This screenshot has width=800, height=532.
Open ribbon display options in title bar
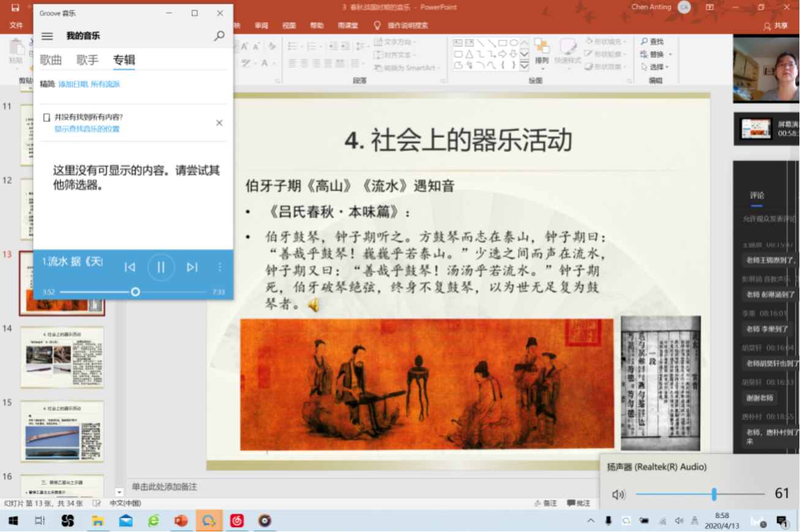709,7
